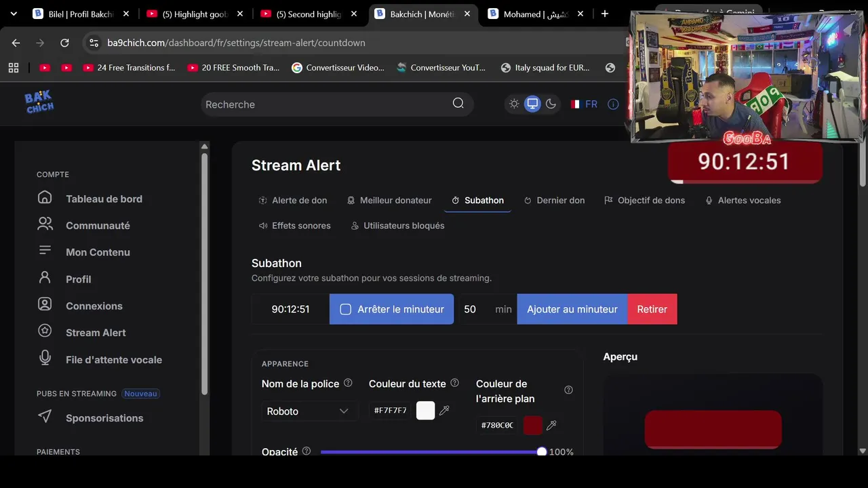Switch to Effets sonores tab
The image size is (868, 488).
click(295, 226)
